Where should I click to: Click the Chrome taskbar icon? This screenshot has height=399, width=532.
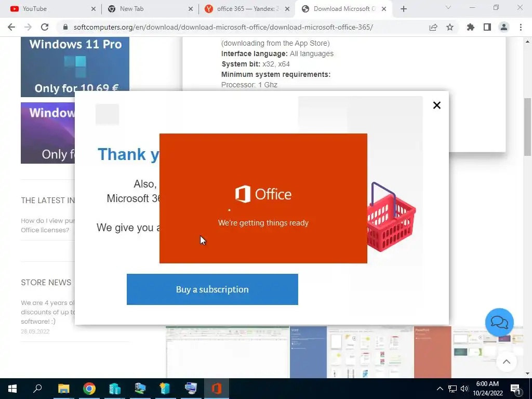pos(89,389)
